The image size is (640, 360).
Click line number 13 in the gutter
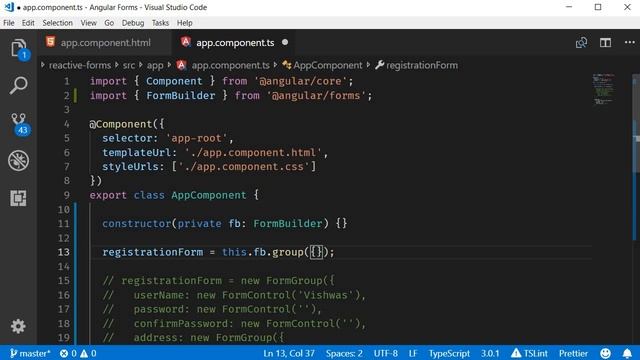64,252
